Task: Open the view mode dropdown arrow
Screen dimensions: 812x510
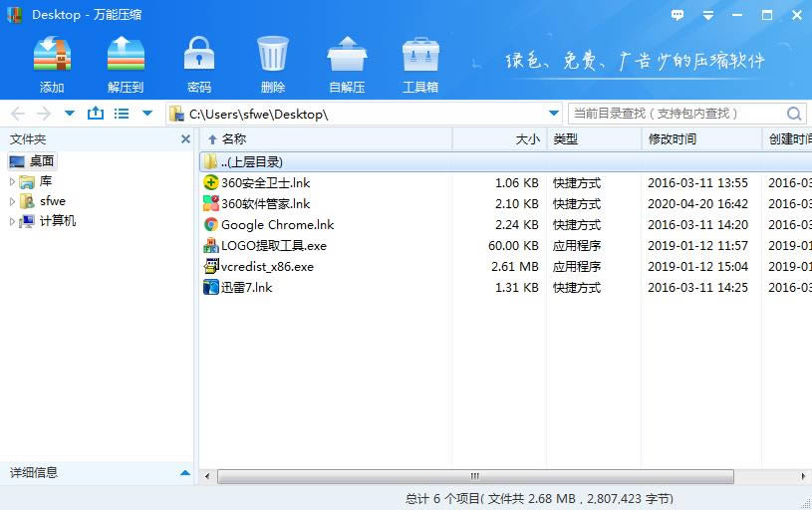Action: 147,113
